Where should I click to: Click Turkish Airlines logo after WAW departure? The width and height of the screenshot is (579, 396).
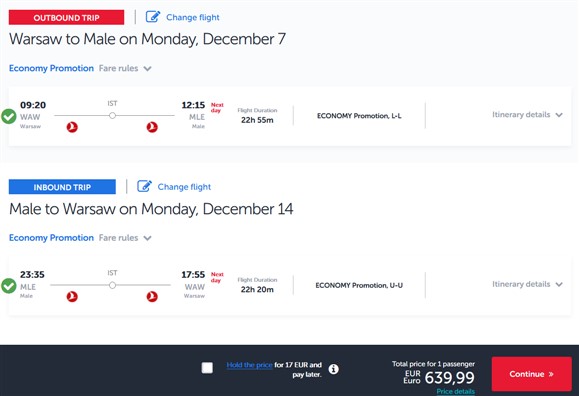[72, 127]
